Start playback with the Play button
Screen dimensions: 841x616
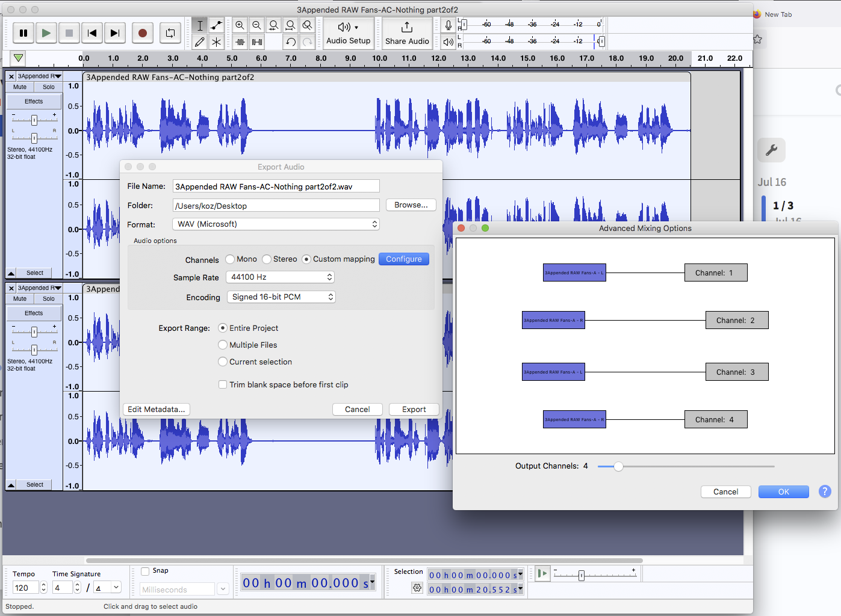coord(46,33)
